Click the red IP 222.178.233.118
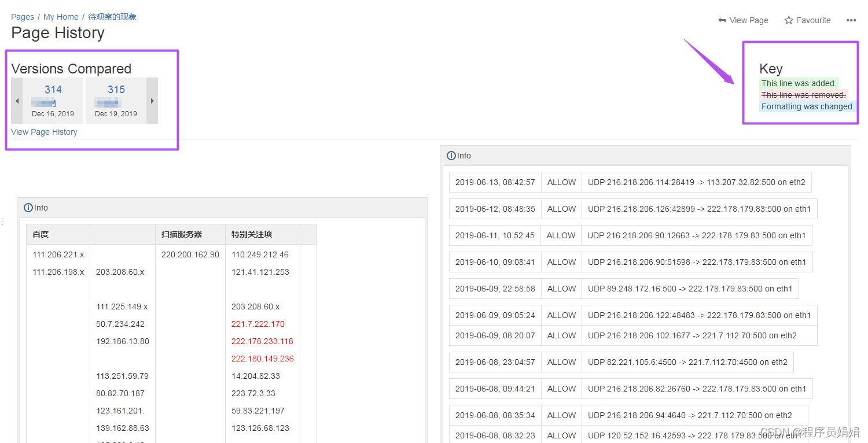This screenshot has height=443, width=868. tap(262, 341)
